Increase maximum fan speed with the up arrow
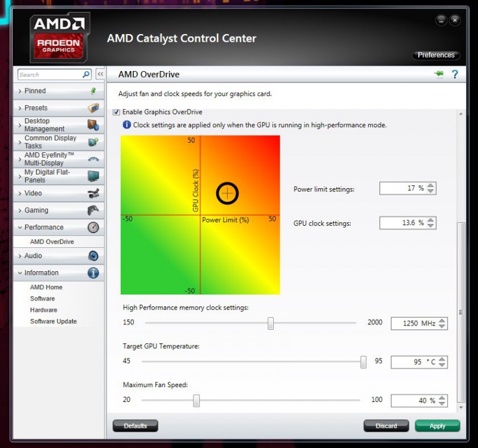 (442, 398)
